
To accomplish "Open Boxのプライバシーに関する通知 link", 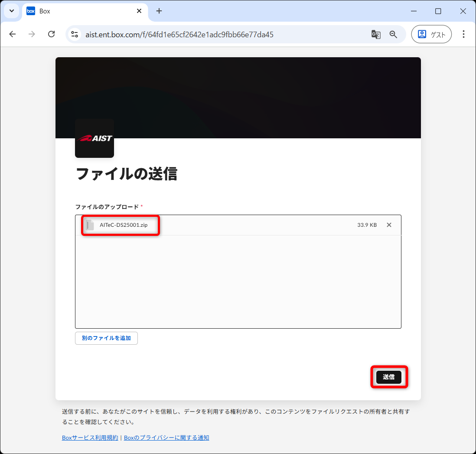I will [166, 438].
